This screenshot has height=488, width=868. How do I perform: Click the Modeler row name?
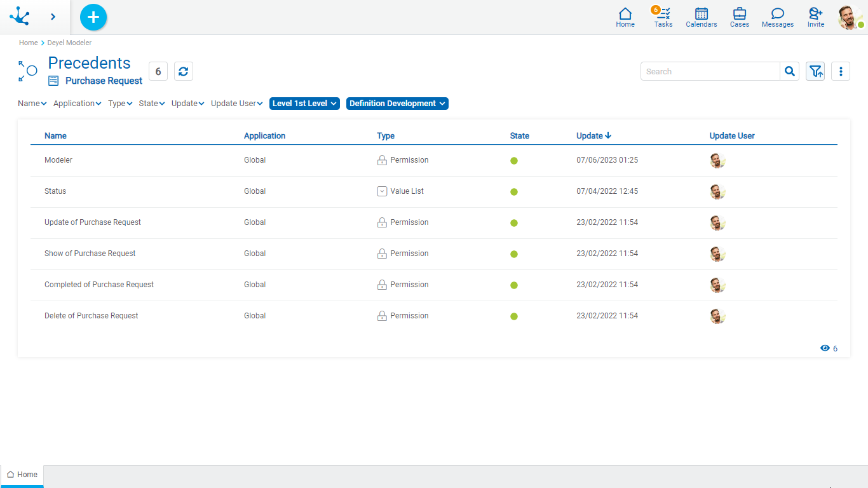pos(58,160)
